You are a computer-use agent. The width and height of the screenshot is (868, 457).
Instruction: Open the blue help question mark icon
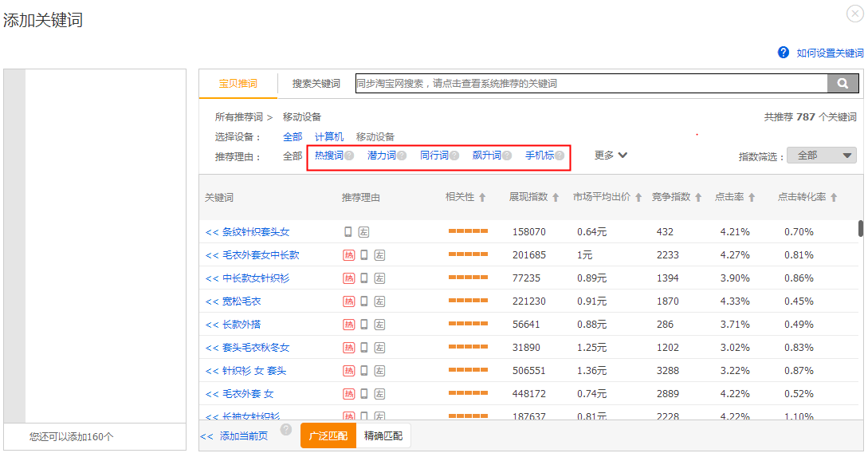click(784, 52)
